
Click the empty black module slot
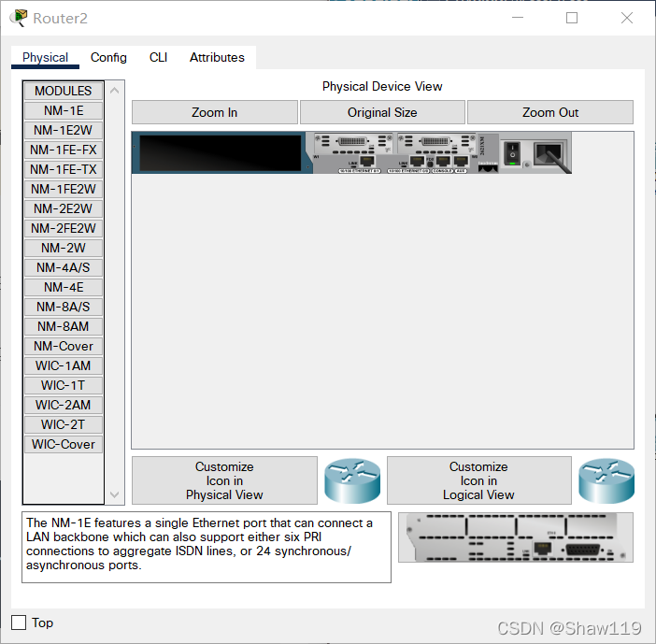[x=221, y=152]
